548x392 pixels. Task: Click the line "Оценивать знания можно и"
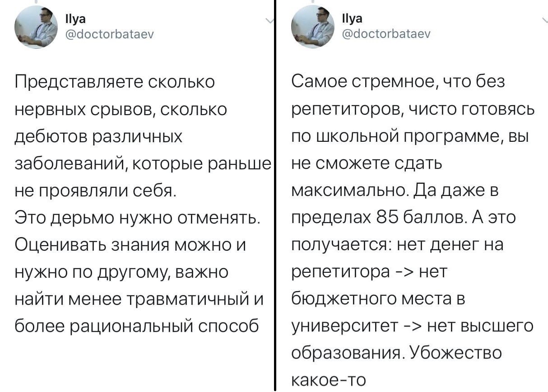[130, 245]
